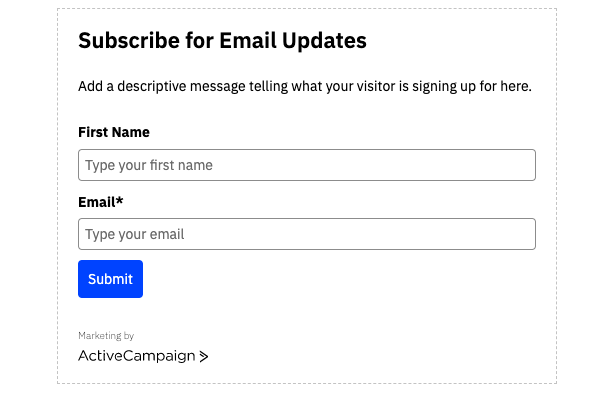
Task: Click the 'Marketing by' caption text
Action: (x=106, y=336)
